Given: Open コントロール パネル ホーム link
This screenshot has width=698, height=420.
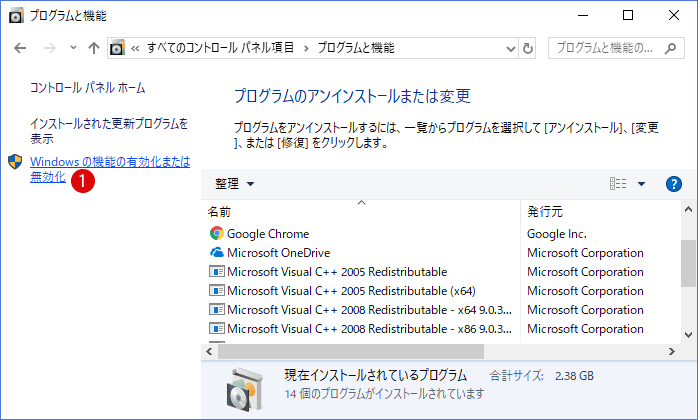Looking at the screenshot, I should tap(88, 88).
